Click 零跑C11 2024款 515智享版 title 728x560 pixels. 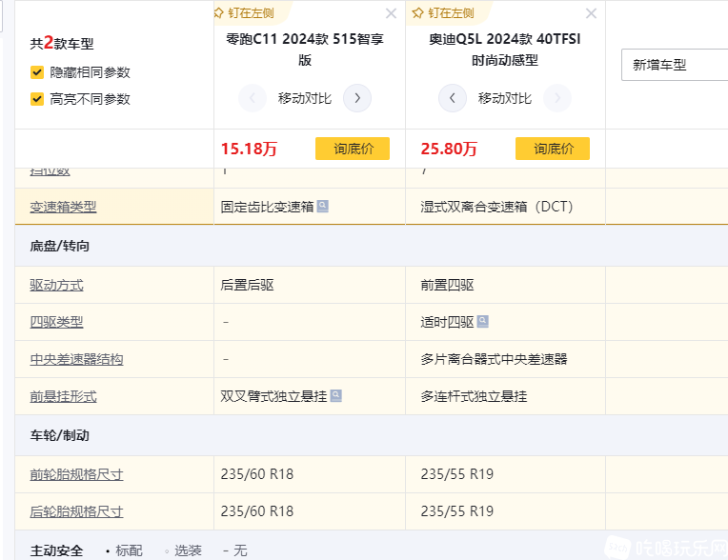305,50
